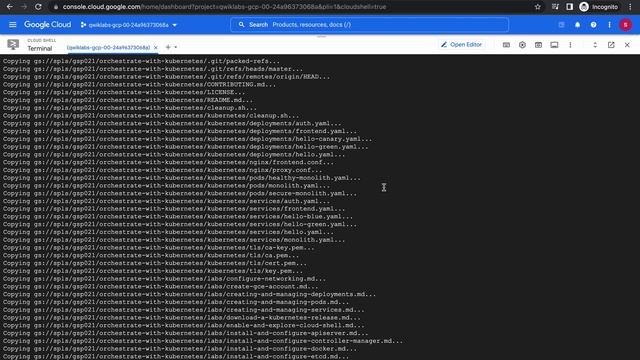Open the browser media control icon
640x360 pixels.
click(x=555, y=7)
